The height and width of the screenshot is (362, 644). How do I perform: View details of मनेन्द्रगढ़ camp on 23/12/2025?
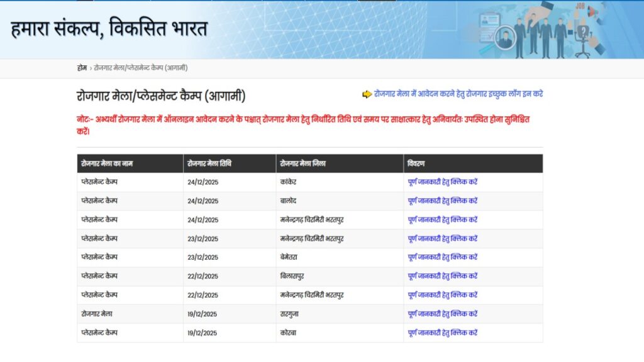point(442,239)
